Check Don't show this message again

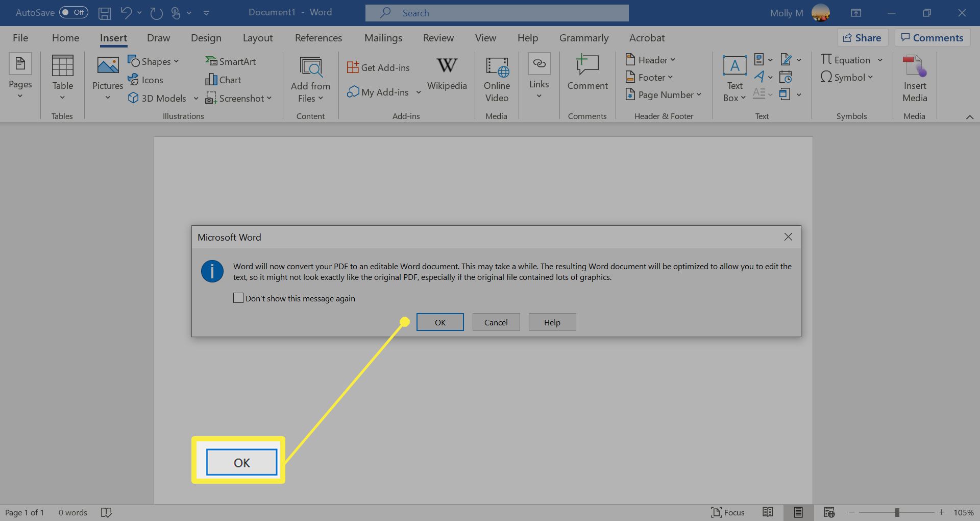(x=238, y=298)
